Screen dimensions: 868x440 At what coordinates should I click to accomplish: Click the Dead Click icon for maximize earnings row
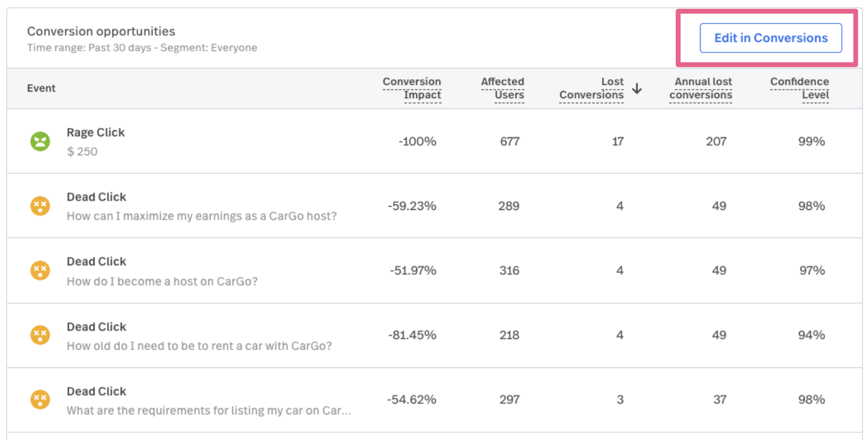[40, 206]
